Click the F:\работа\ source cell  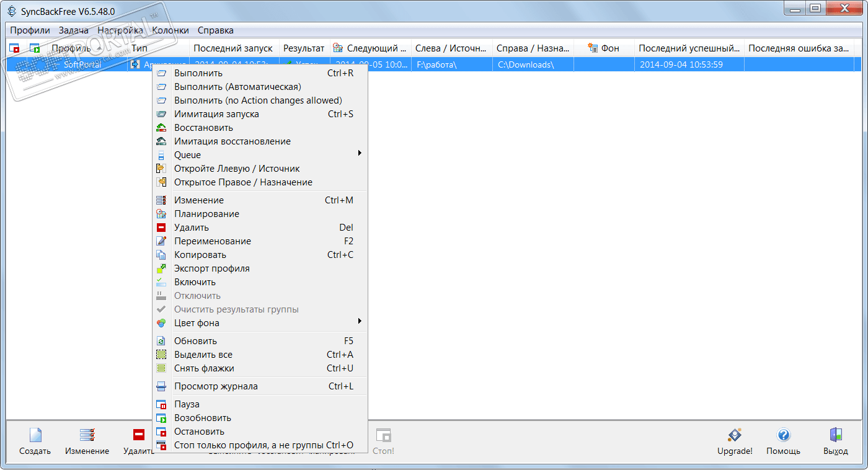click(x=452, y=64)
